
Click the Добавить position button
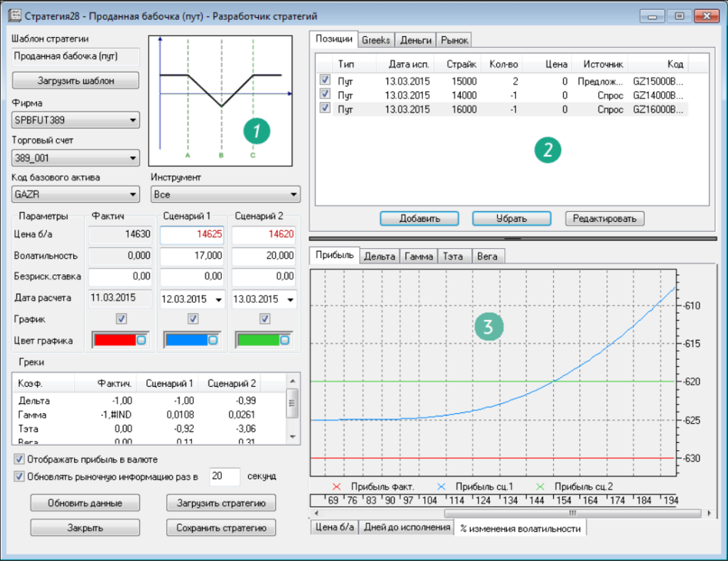click(419, 218)
